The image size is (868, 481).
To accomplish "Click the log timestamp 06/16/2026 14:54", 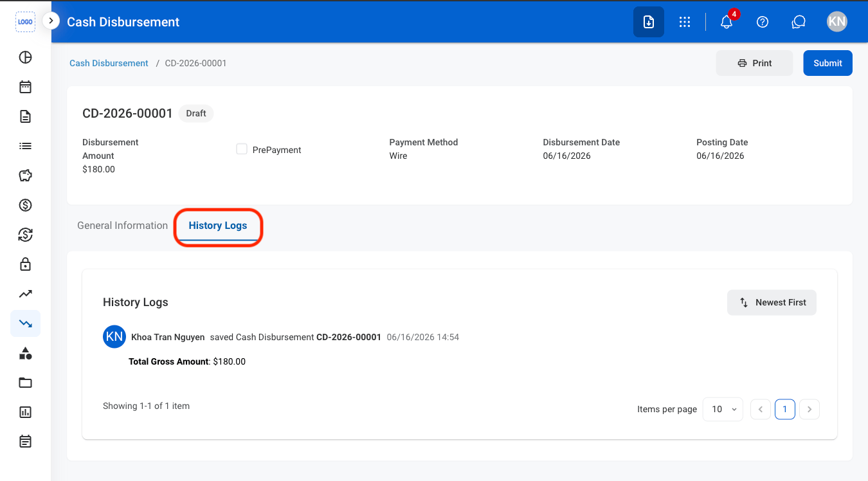I will [x=423, y=337].
